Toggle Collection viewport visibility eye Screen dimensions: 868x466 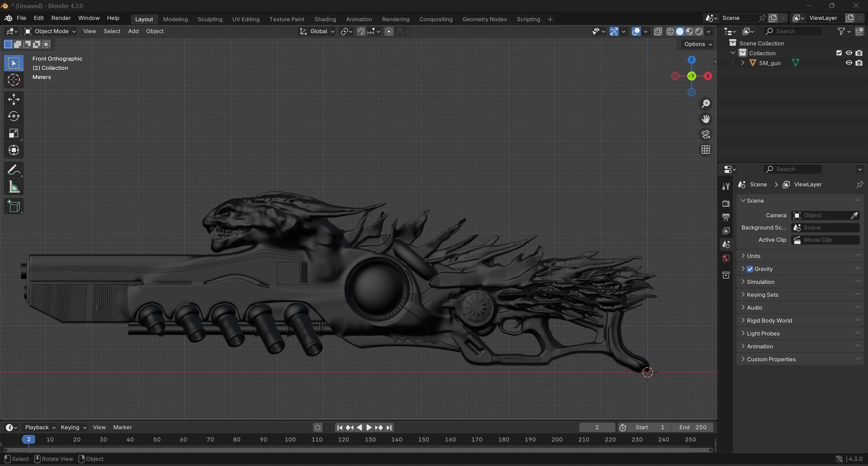pos(849,53)
